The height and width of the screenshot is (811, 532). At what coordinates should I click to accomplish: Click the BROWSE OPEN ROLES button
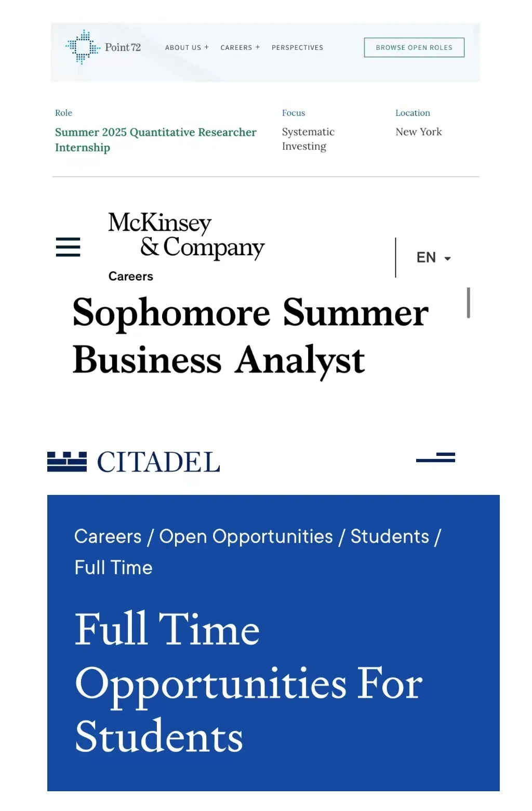click(414, 47)
